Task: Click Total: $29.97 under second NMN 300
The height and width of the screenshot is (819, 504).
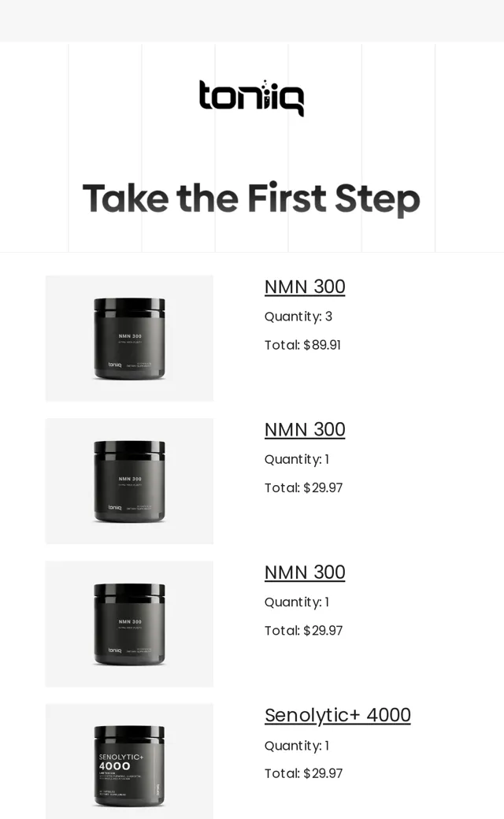Action: coord(303,487)
